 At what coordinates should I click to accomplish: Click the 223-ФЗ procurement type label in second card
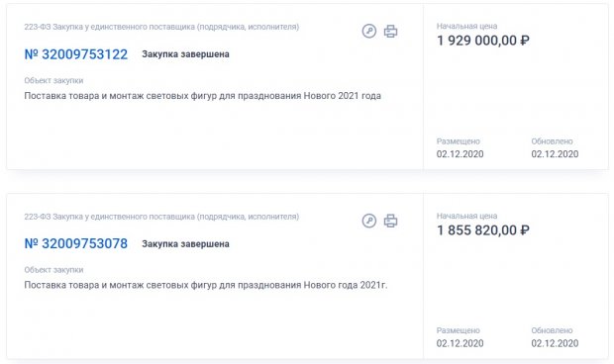click(161, 217)
